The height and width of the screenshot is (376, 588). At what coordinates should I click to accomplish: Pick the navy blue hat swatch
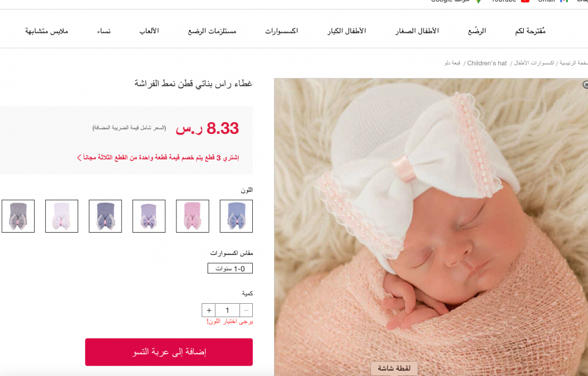[105, 216]
